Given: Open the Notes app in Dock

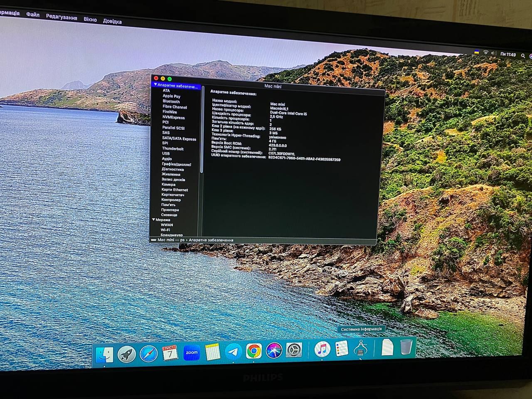Looking at the screenshot, I should point(213,352).
